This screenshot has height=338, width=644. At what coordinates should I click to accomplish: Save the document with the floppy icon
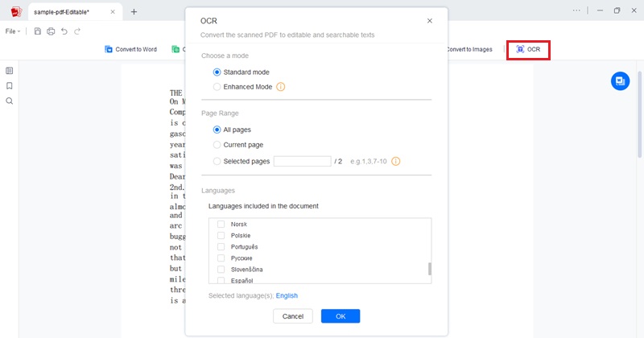click(37, 31)
